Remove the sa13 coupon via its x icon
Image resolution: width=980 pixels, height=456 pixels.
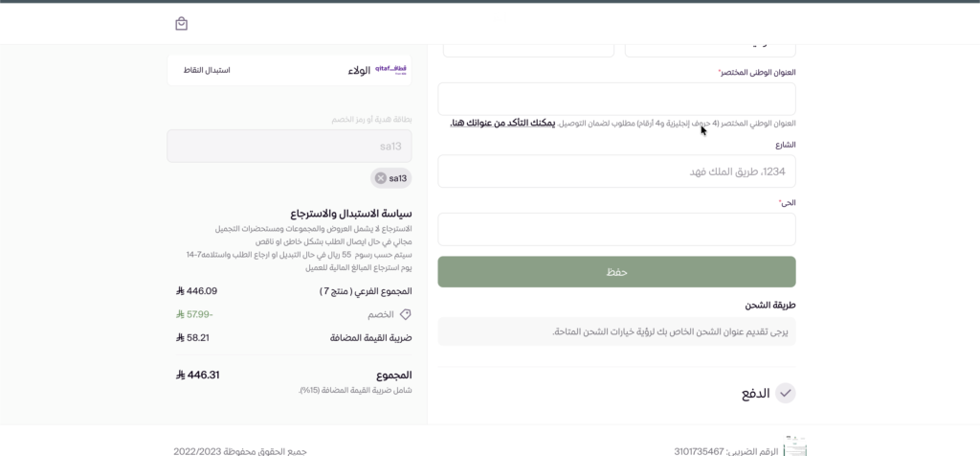381,178
